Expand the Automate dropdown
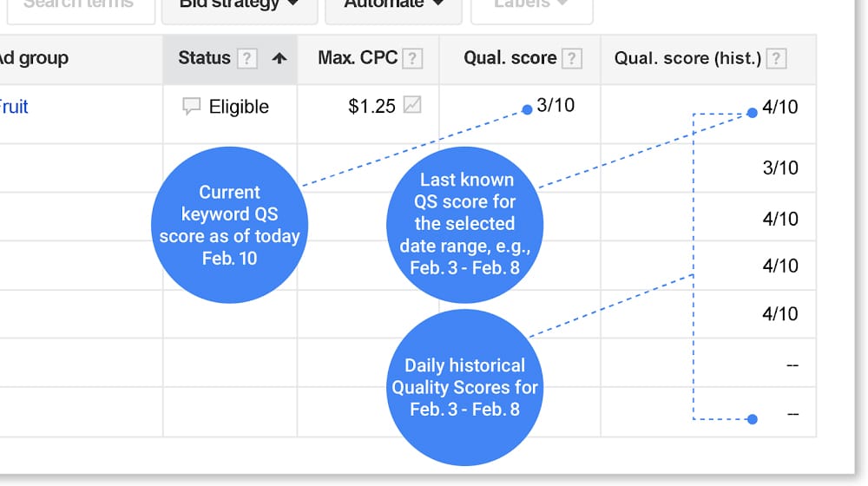 click(393, 7)
